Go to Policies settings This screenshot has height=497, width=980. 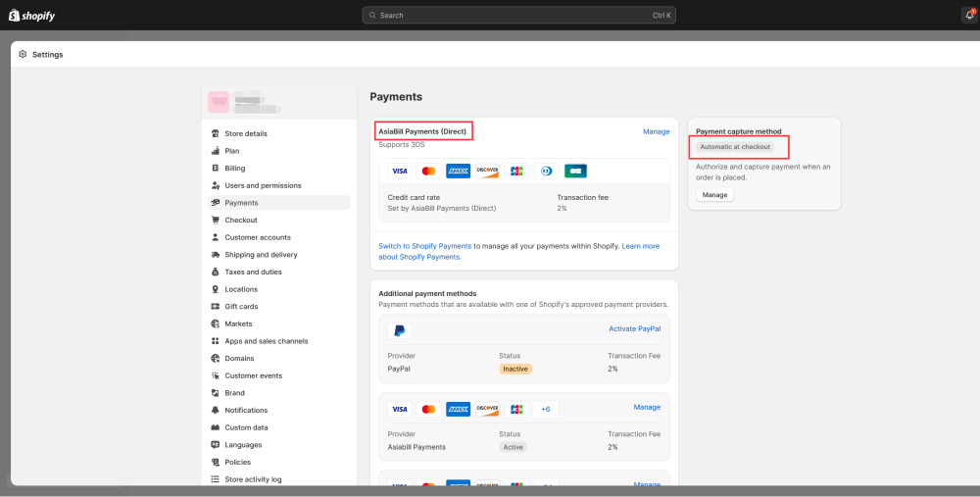278,462
